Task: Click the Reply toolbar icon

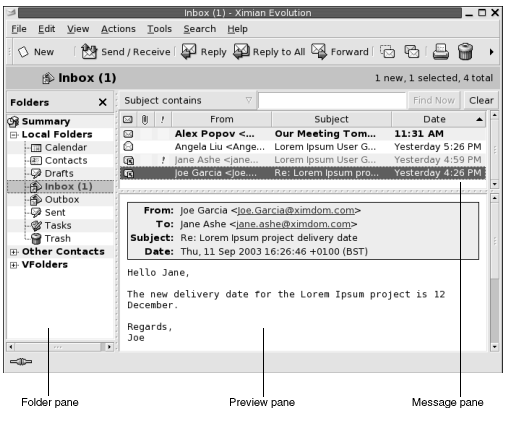Action: [189, 52]
